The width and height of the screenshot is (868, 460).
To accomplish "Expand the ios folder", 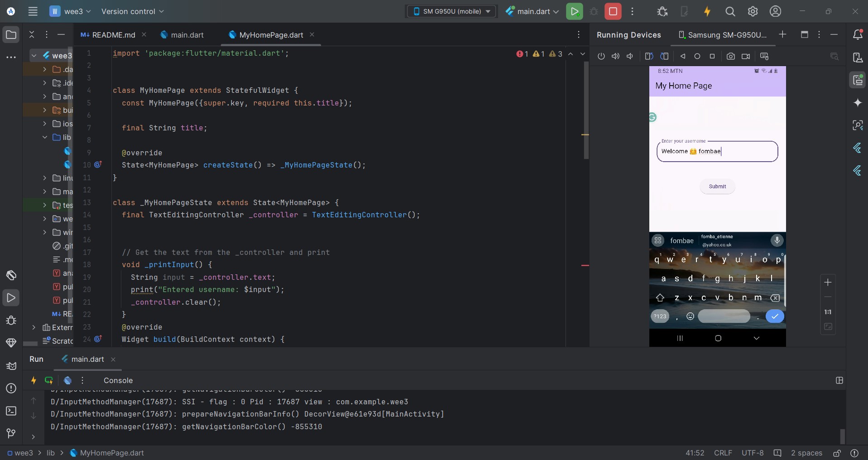I will click(44, 124).
